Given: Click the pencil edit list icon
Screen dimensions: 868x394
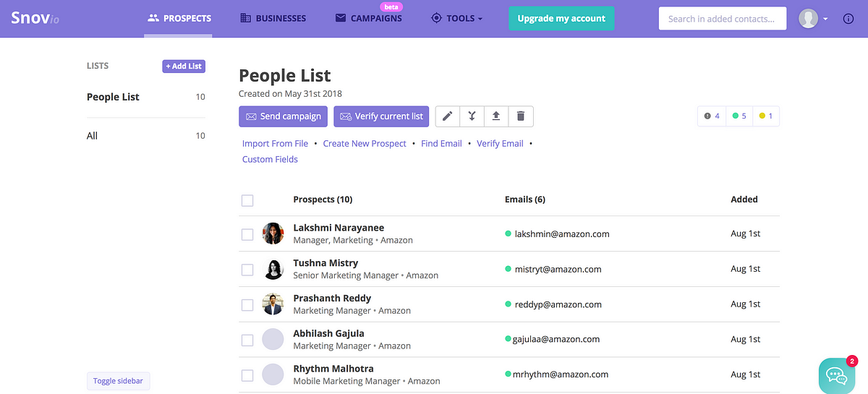Looking at the screenshot, I should 447,116.
